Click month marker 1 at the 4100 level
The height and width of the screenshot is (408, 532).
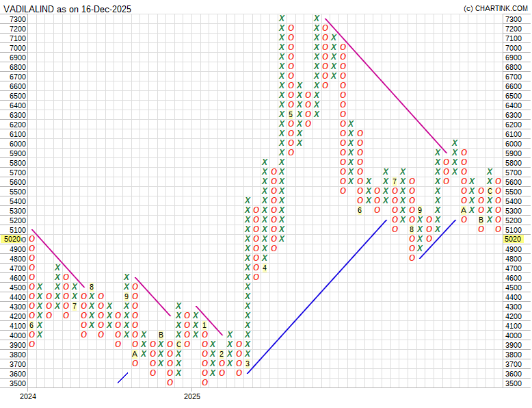[204, 325]
